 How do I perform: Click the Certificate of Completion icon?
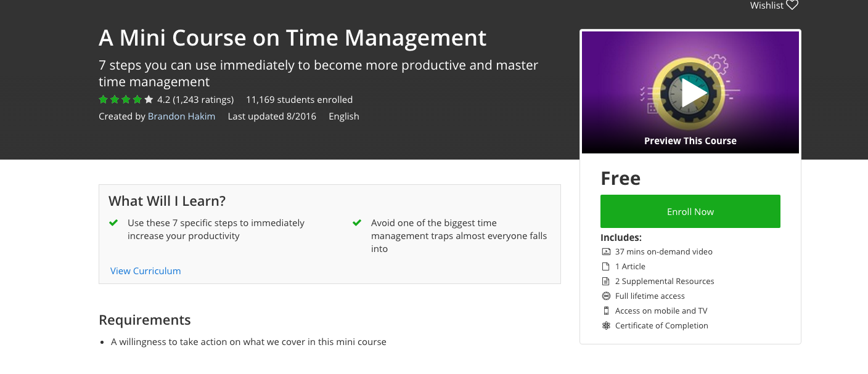tap(606, 325)
